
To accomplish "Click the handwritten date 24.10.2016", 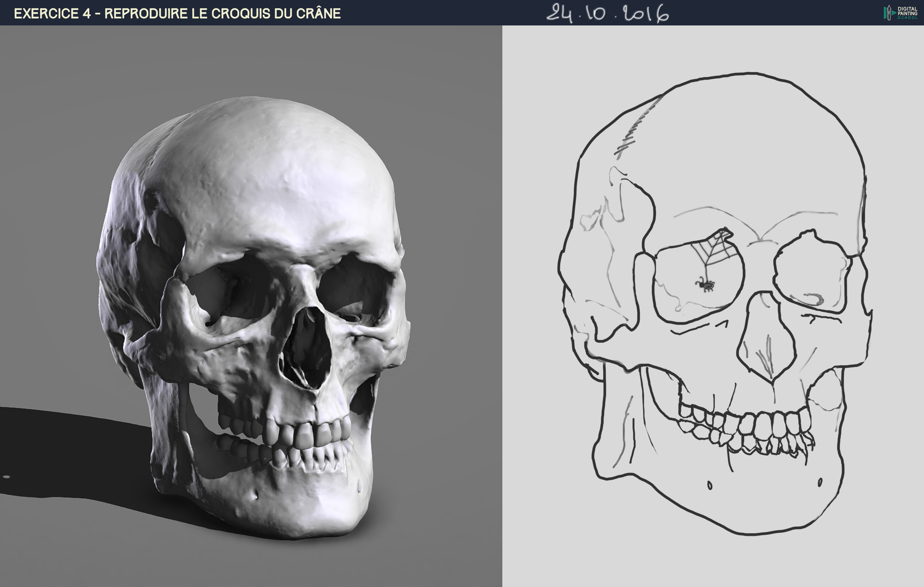I will (608, 13).
